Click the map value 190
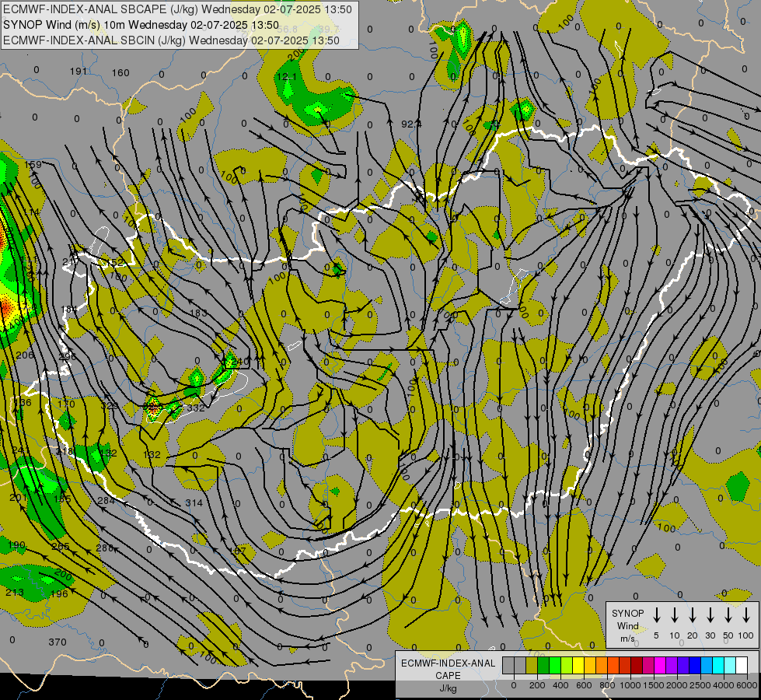761x700 pixels. [16, 544]
